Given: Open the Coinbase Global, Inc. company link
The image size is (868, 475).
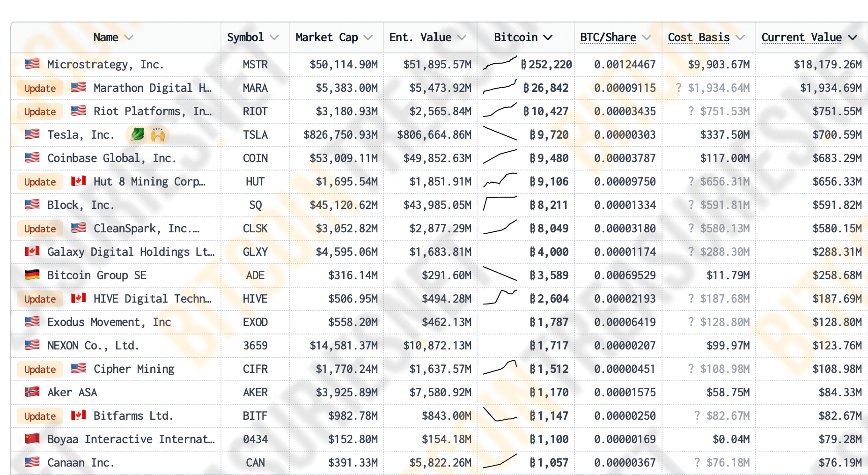Looking at the screenshot, I should tap(111, 158).
